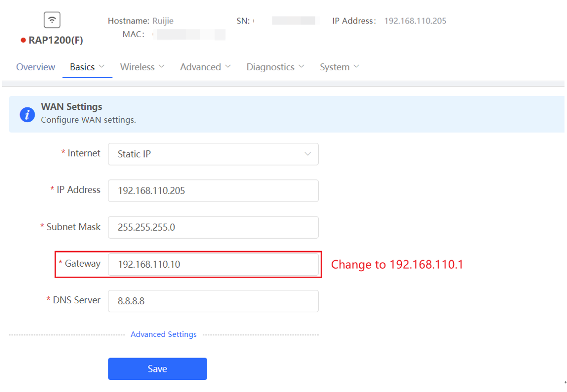
Task: Open the Internet type dropdown showing Static IP
Action: (x=213, y=154)
